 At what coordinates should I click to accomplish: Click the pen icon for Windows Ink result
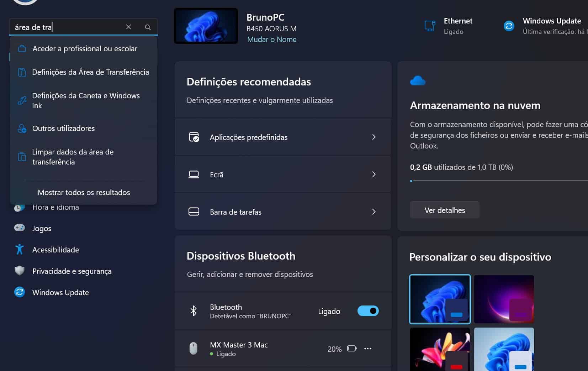point(22,100)
